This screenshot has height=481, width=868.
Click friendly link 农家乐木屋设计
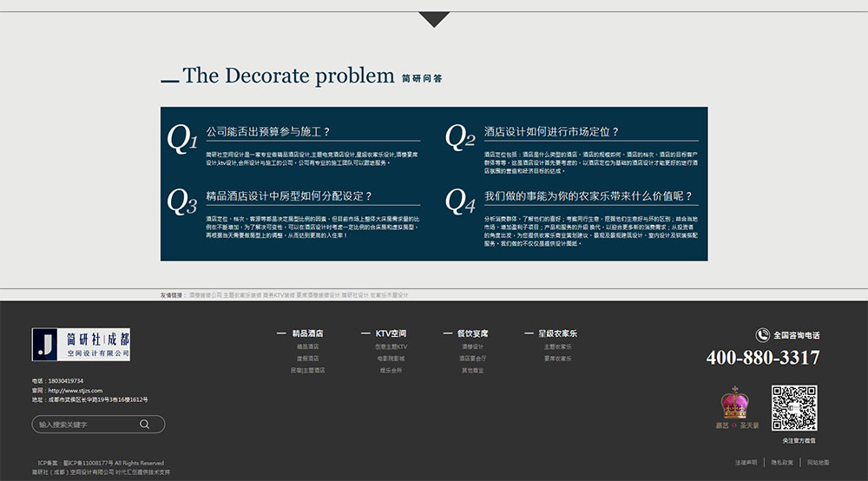[389, 295]
